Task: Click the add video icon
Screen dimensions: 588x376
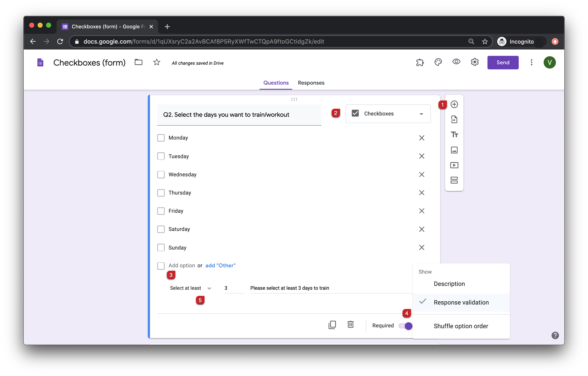Action: click(x=453, y=165)
